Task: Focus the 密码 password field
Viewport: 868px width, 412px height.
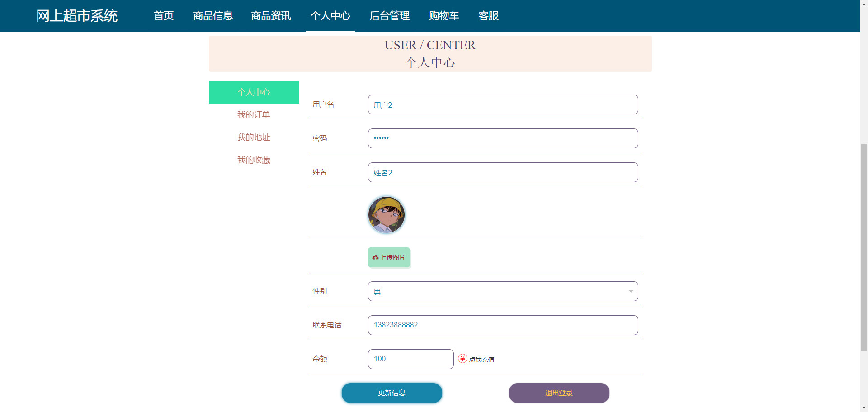Action: pyautogui.click(x=503, y=138)
